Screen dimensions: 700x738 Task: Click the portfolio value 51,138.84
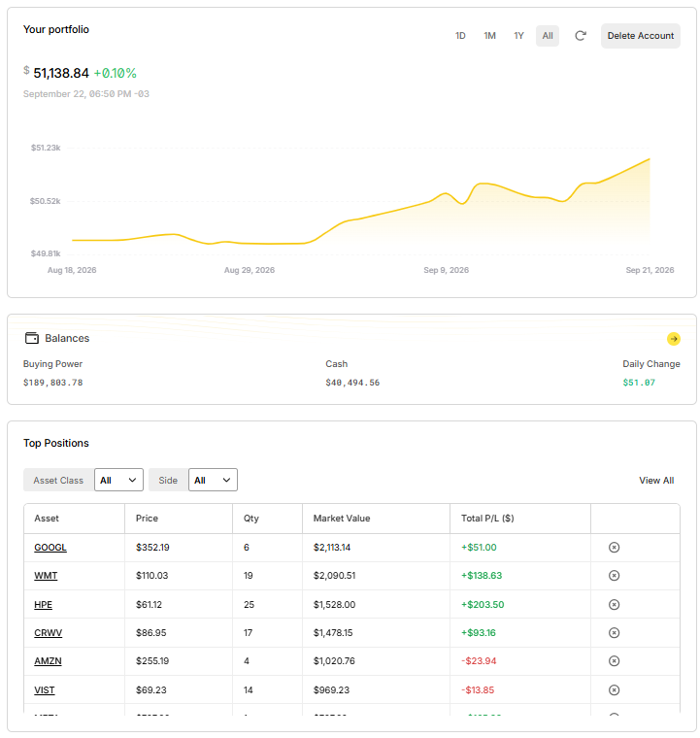tap(61, 73)
